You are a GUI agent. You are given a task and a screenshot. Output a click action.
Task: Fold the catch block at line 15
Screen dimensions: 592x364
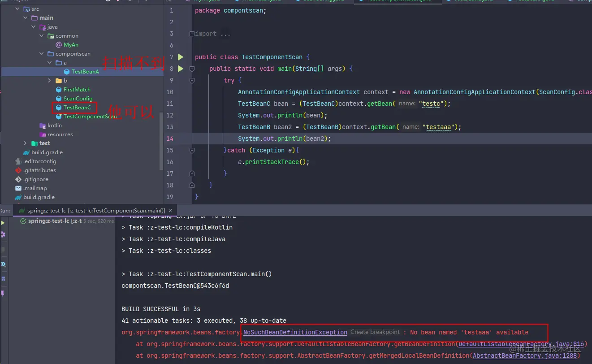(x=192, y=150)
